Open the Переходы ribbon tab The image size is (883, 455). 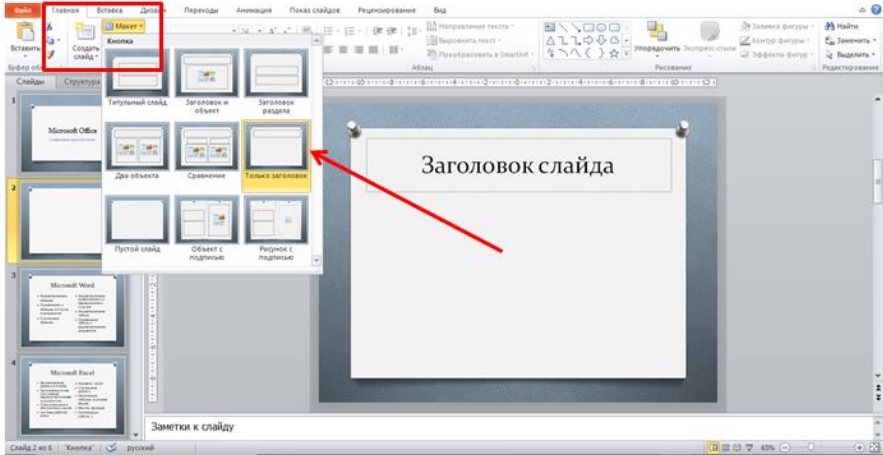tap(203, 9)
